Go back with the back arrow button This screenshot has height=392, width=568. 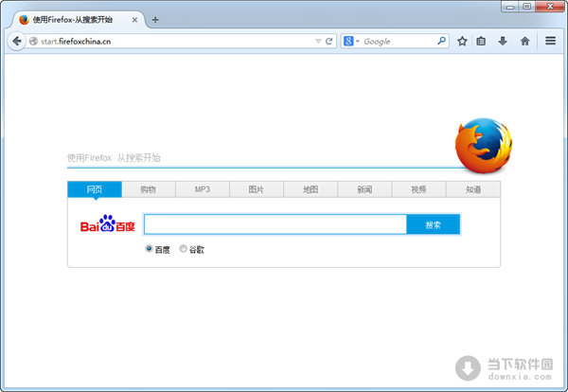(16, 41)
